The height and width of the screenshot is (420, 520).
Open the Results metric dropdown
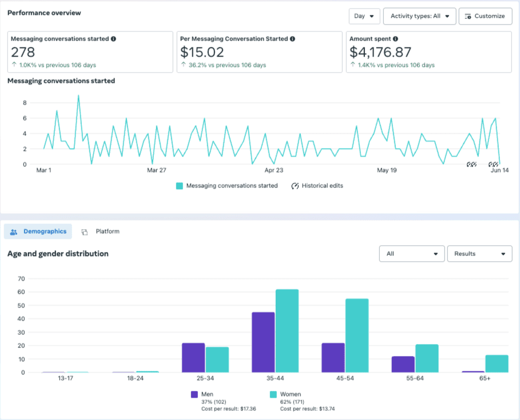(479, 254)
